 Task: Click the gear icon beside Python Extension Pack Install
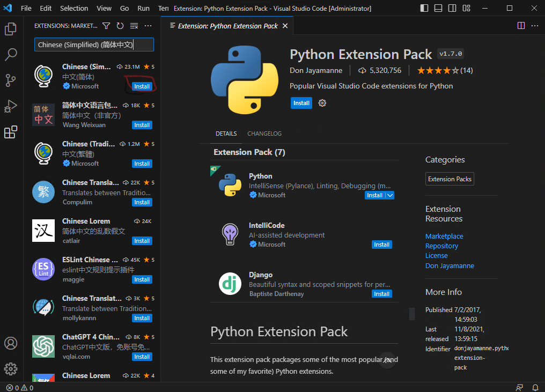point(322,103)
